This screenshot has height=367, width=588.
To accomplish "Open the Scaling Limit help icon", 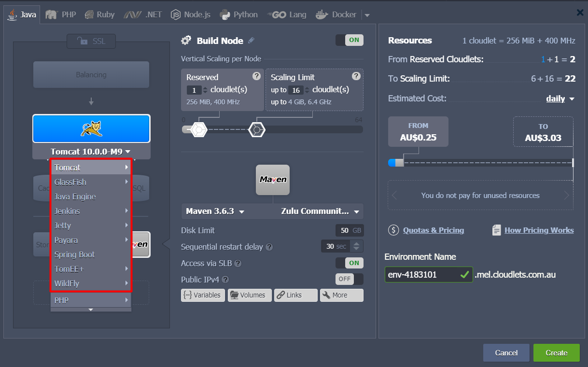I will tap(356, 76).
